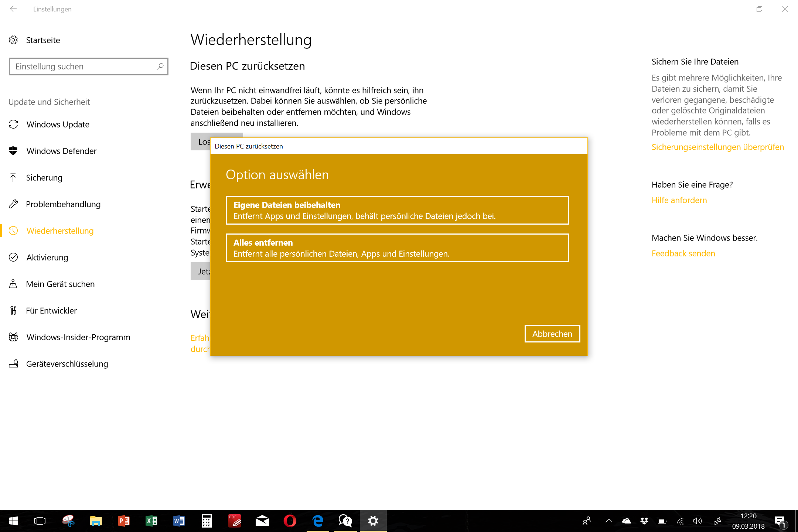Open the Startseite home page

coord(43,40)
